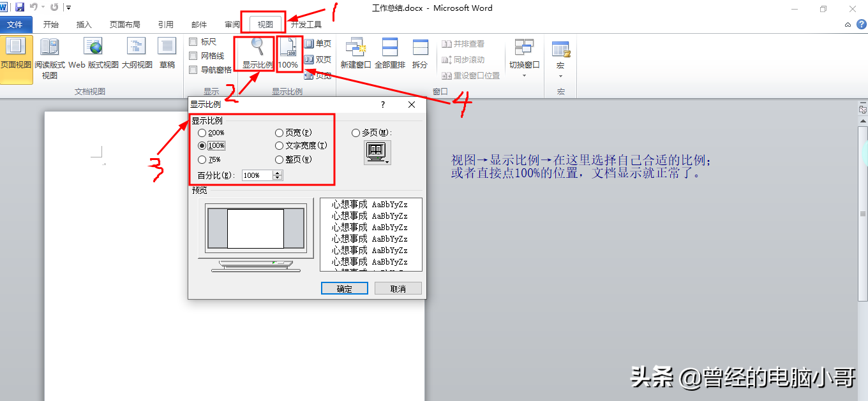
Task: Close the 显示比例 dialog
Action: coord(412,105)
